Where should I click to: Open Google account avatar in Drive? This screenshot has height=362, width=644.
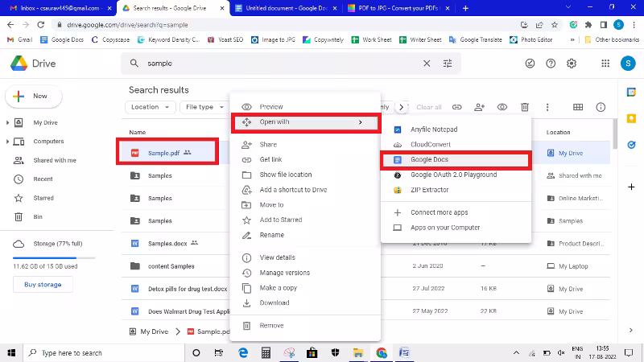628,64
